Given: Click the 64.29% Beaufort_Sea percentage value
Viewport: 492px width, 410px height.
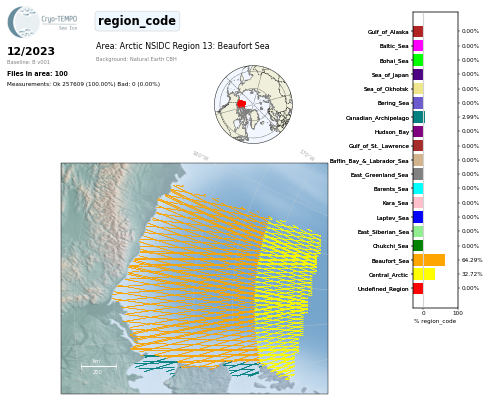Looking at the screenshot, I should coord(472,260).
